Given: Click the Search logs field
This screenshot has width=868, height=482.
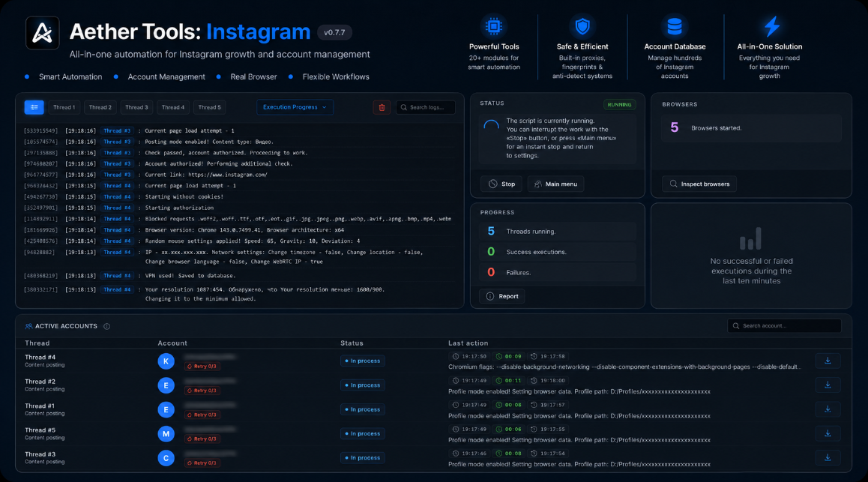Looking at the screenshot, I should pyautogui.click(x=426, y=107).
